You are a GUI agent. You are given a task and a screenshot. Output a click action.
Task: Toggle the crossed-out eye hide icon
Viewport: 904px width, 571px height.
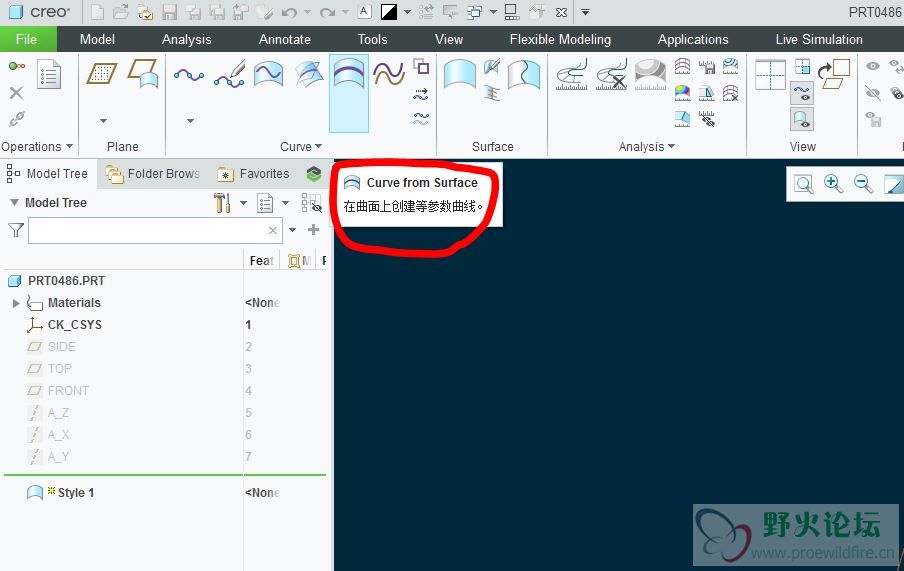click(873, 93)
